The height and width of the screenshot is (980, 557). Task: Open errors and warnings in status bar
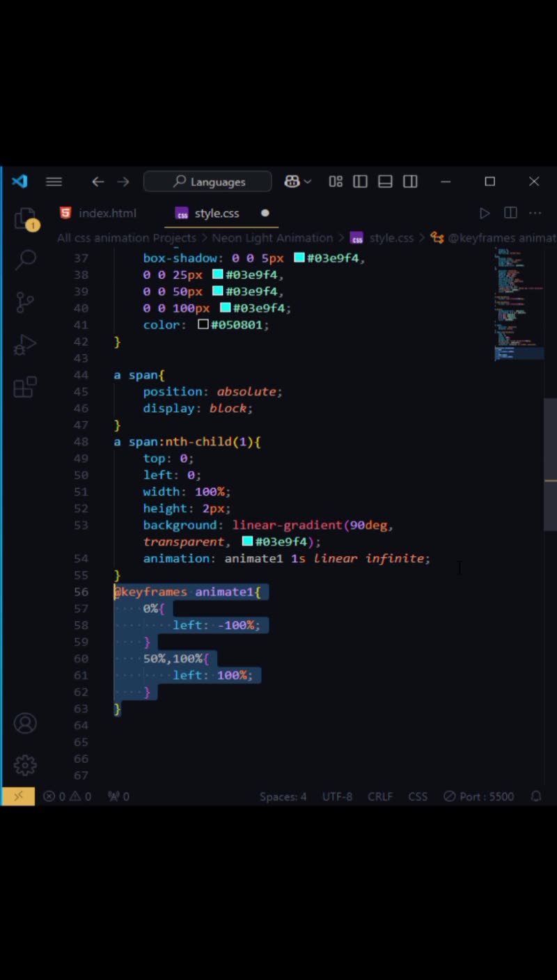coord(68,796)
